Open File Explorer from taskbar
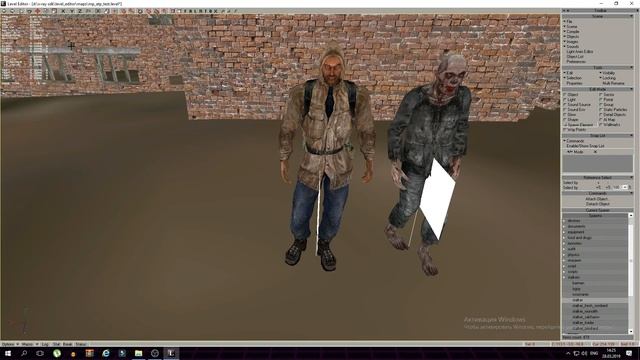 pos(138,353)
